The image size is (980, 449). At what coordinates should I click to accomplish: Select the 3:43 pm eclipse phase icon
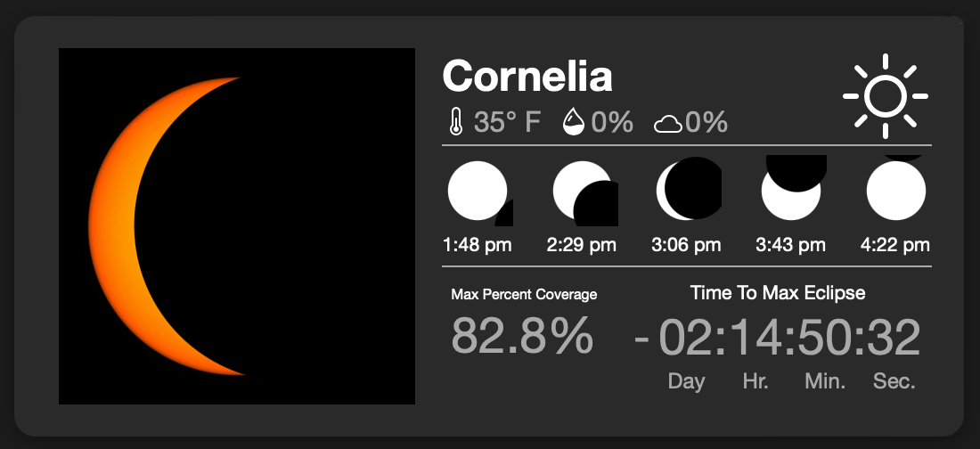791,190
